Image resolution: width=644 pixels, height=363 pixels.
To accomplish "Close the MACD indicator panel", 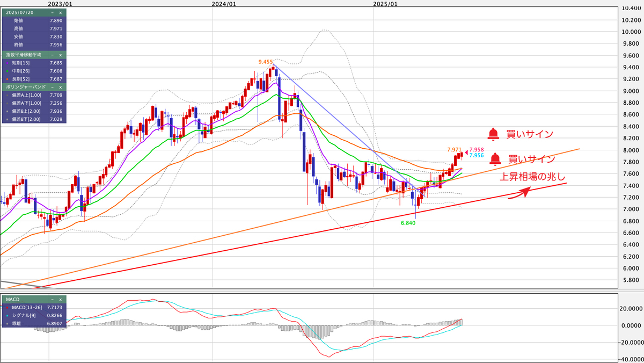I will [x=60, y=299].
